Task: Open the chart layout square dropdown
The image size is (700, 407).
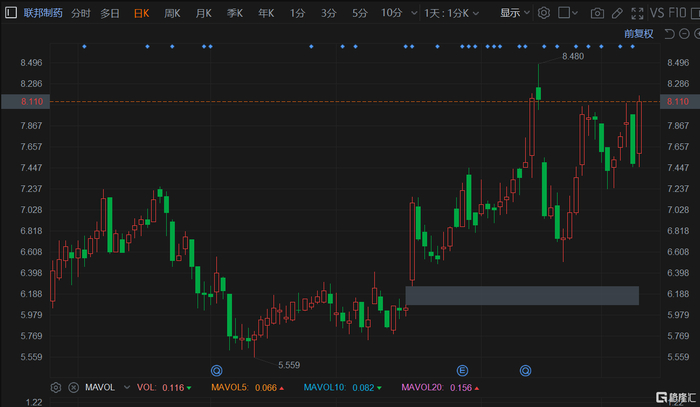Action: click(568, 13)
